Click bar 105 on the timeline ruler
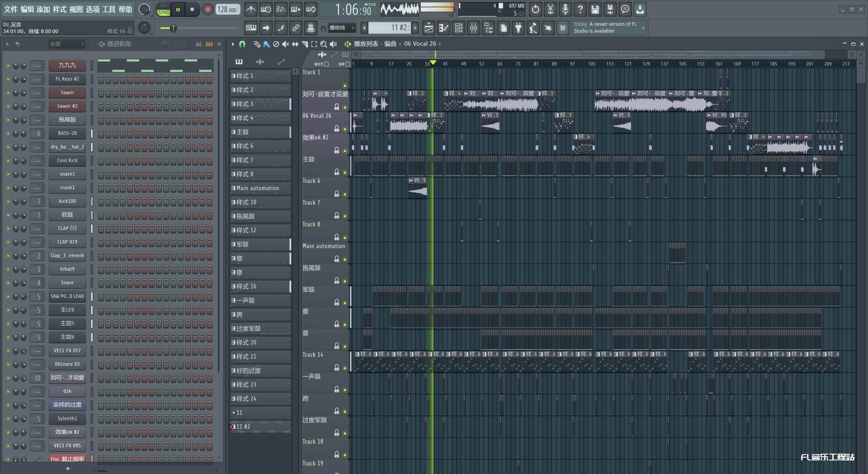868x474 pixels. [x=592, y=64]
